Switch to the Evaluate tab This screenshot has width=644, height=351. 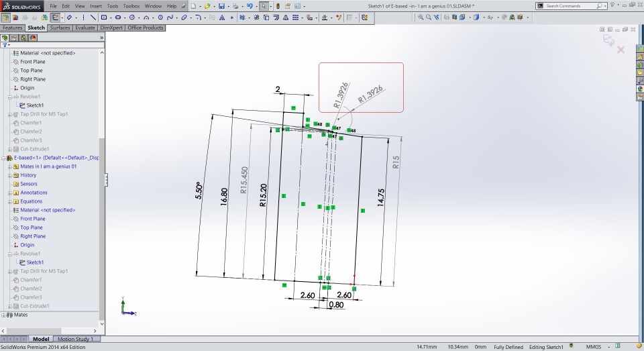pyautogui.click(x=85, y=28)
